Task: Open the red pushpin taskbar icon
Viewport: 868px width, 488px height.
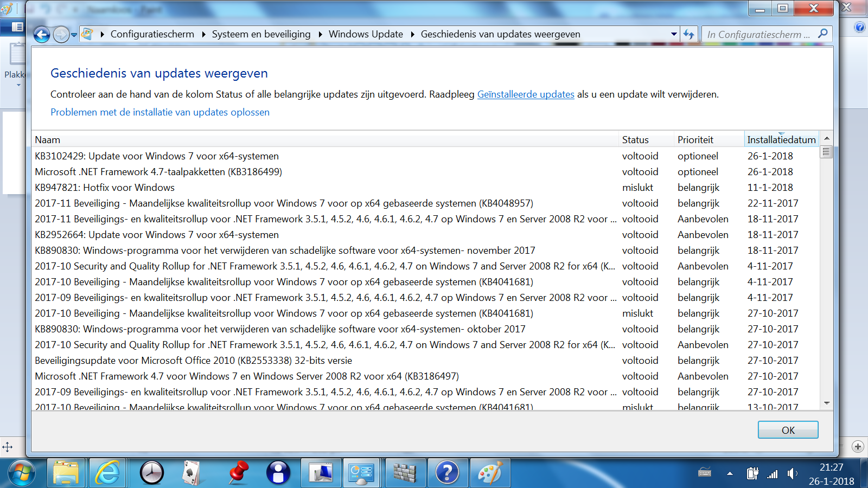Action: [x=238, y=473]
